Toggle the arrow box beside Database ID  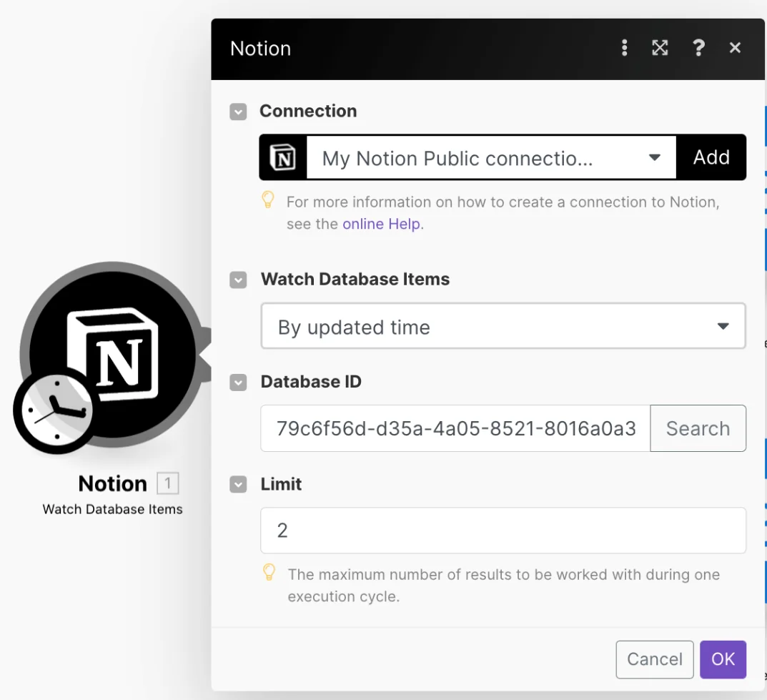[x=238, y=383]
